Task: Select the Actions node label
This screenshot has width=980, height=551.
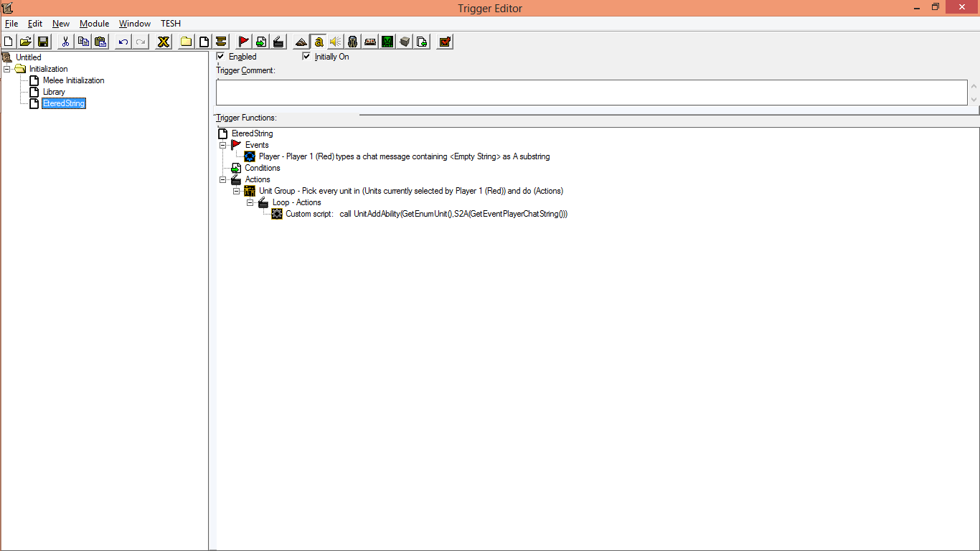Action: click(258, 179)
